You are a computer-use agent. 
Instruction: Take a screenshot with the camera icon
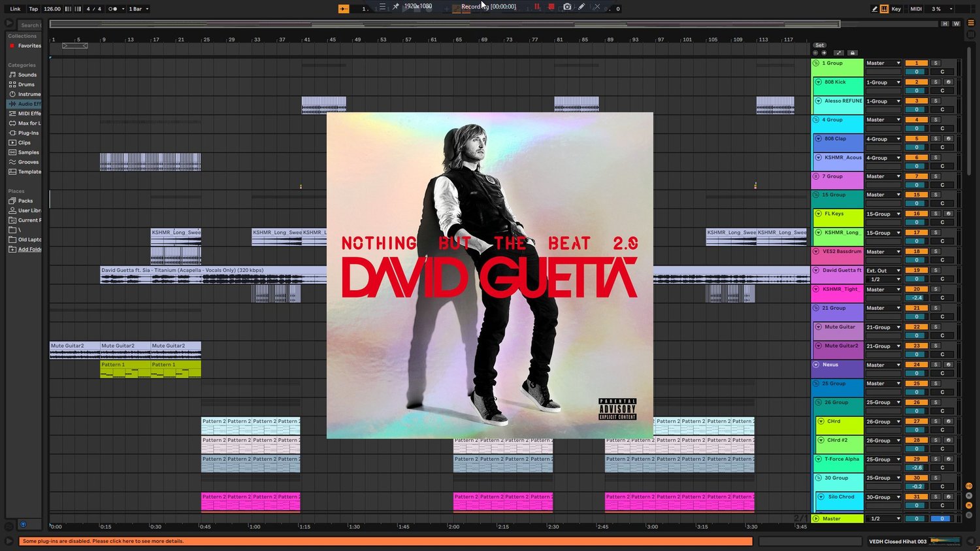click(x=567, y=7)
